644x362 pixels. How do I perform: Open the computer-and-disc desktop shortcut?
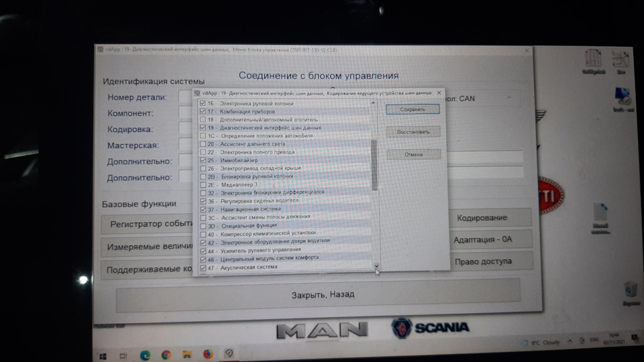click(x=623, y=100)
